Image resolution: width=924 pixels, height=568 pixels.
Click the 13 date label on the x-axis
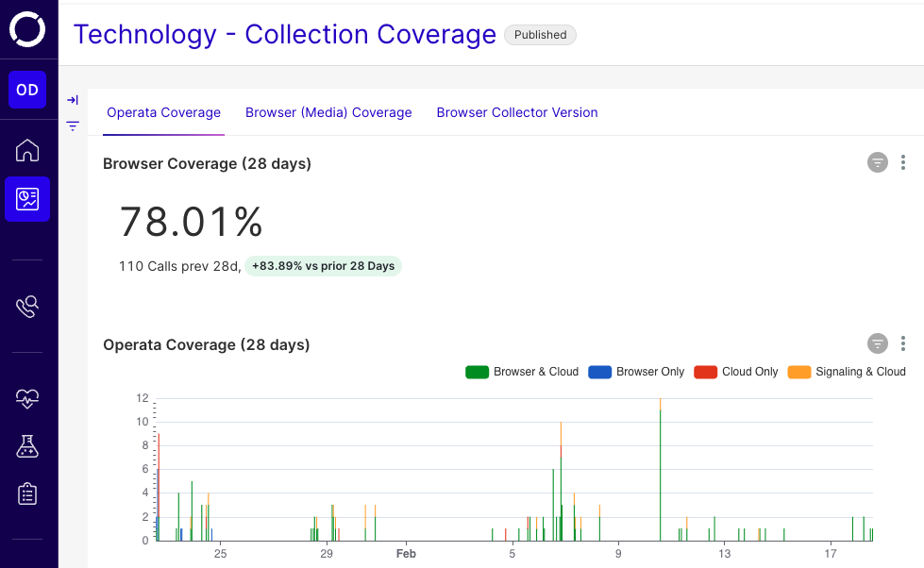pyautogui.click(x=724, y=554)
